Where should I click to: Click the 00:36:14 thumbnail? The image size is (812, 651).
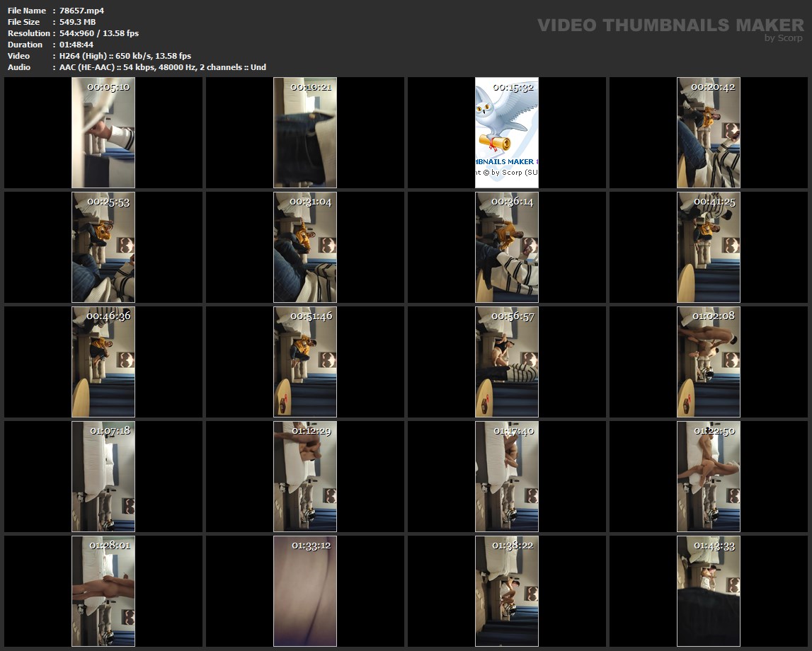coord(507,248)
